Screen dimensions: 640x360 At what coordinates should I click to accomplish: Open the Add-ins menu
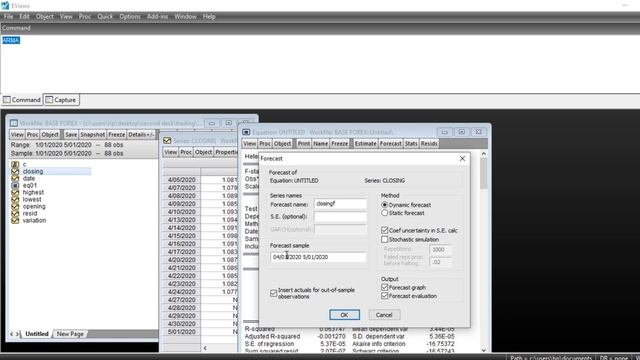point(158,16)
